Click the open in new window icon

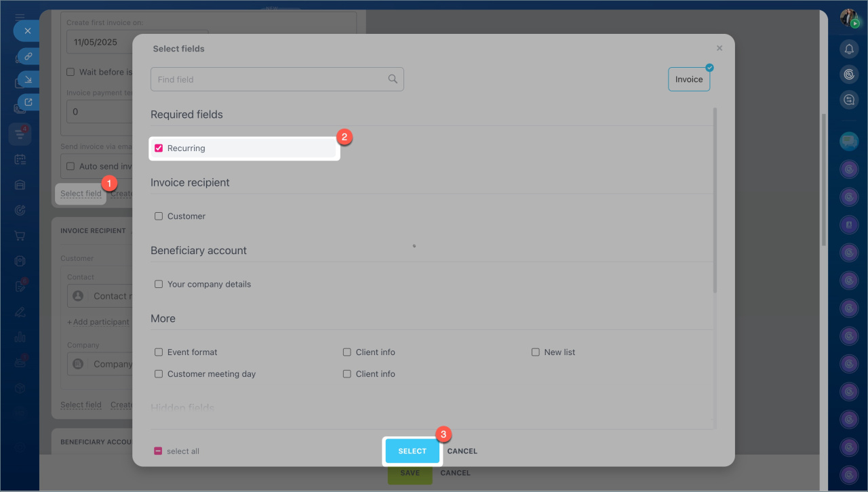(x=28, y=102)
